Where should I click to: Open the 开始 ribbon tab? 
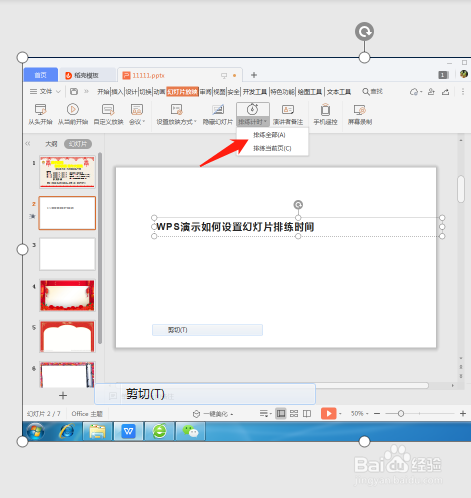point(103,92)
